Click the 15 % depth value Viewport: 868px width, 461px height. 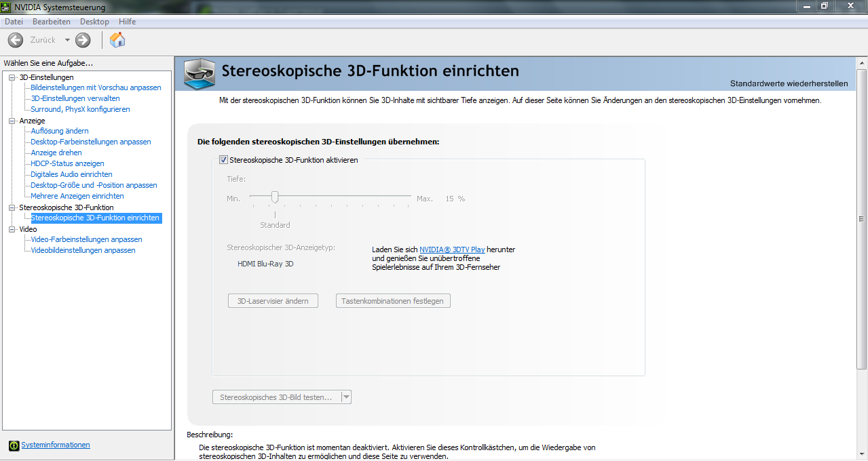point(455,199)
